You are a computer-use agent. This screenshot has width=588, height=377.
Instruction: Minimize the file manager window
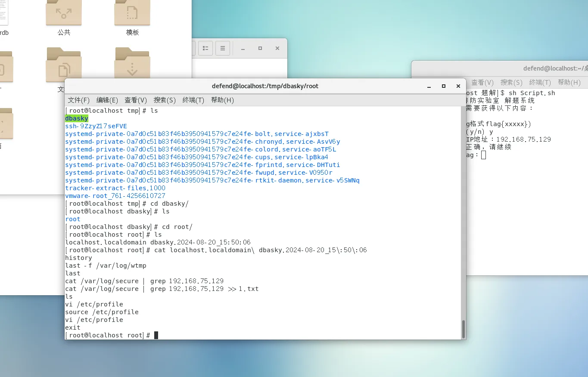(243, 48)
